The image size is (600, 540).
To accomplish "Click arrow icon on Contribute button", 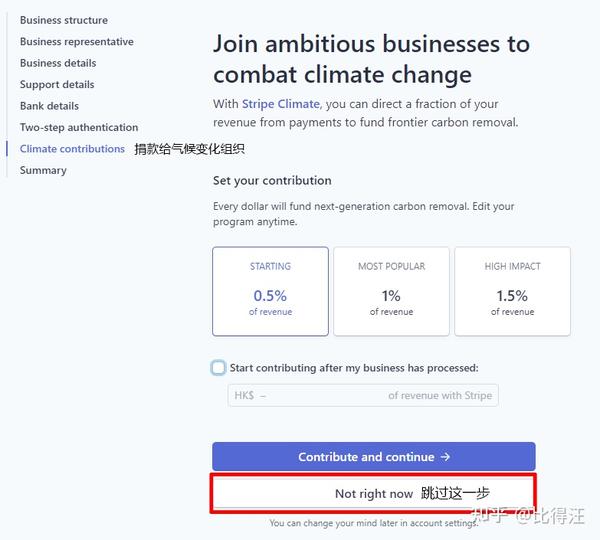I will (445, 457).
